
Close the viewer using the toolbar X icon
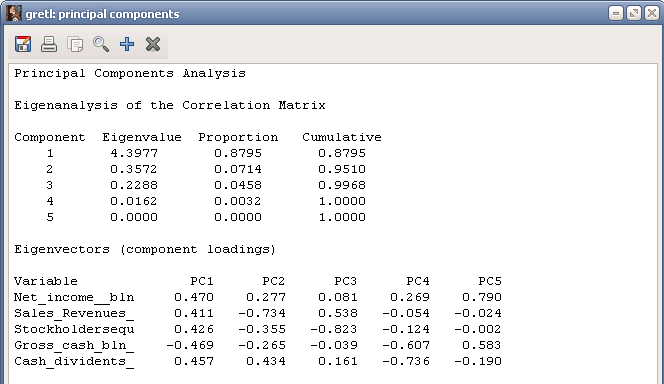[x=153, y=44]
